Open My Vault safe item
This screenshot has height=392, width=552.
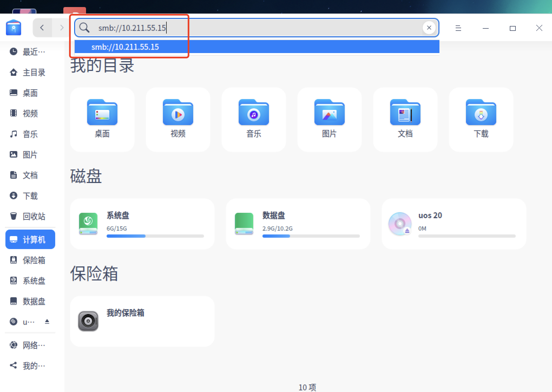coord(142,321)
